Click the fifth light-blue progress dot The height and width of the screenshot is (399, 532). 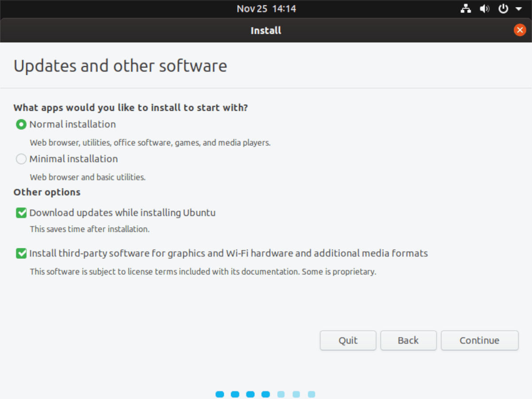(281, 394)
